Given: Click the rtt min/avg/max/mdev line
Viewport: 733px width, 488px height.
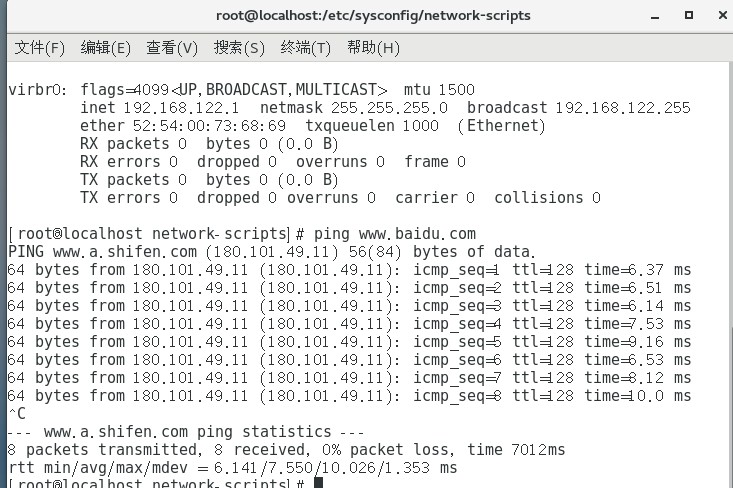Looking at the screenshot, I should tap(232, 467).
